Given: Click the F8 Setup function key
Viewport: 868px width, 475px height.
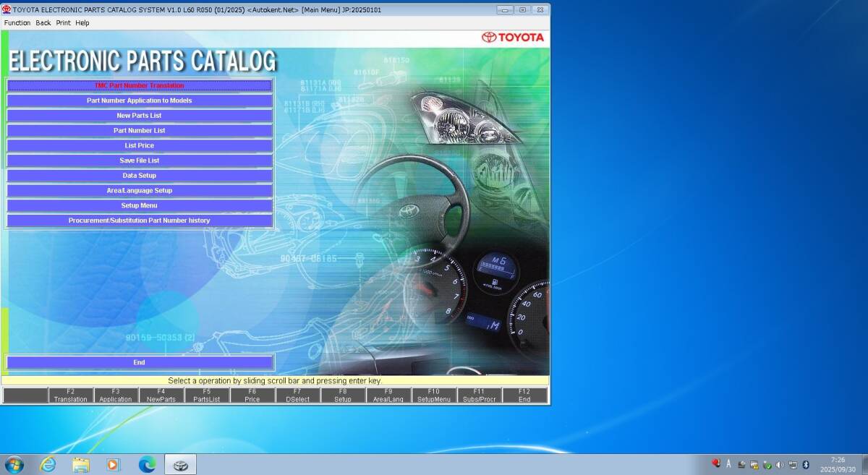Looking at the screenshot, I should 343,395.
